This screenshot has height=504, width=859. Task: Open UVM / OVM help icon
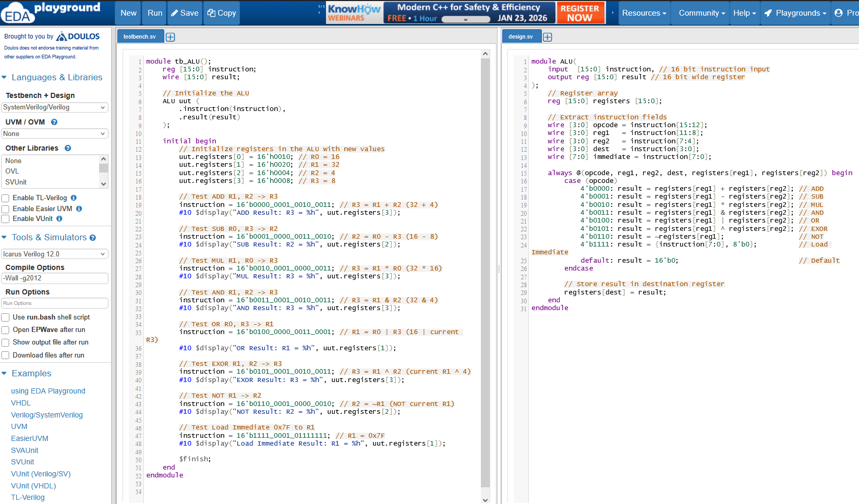[x=54, y=122]
